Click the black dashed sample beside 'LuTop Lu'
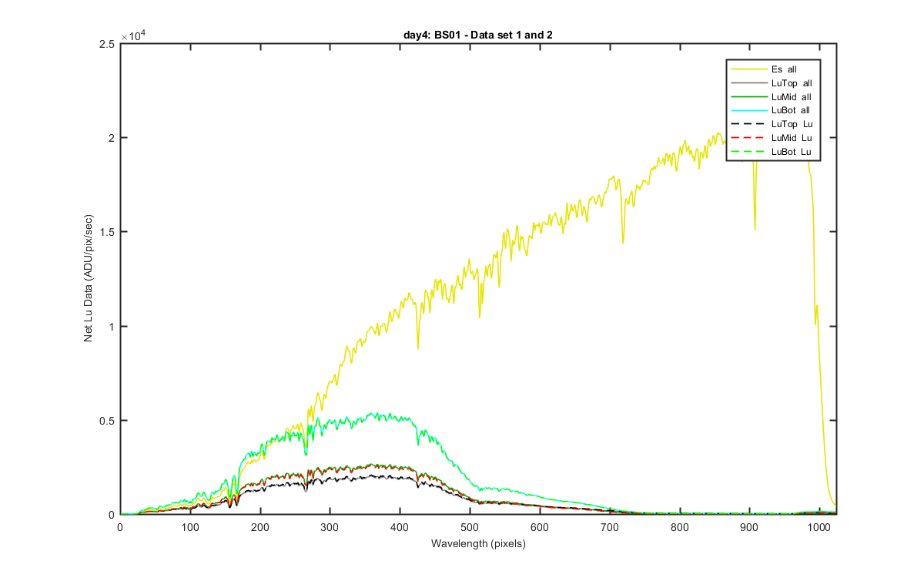Viewport: 924px width, 578px height. [748, 125]
